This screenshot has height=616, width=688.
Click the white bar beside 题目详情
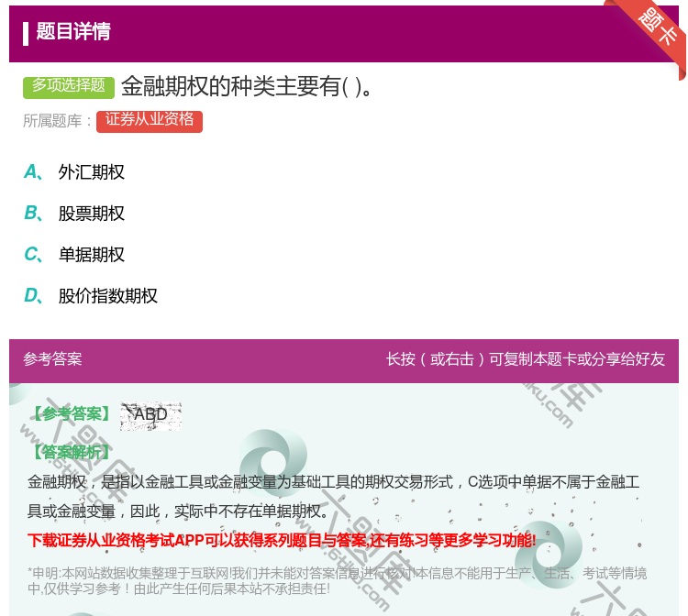click(x=26, y=33)
